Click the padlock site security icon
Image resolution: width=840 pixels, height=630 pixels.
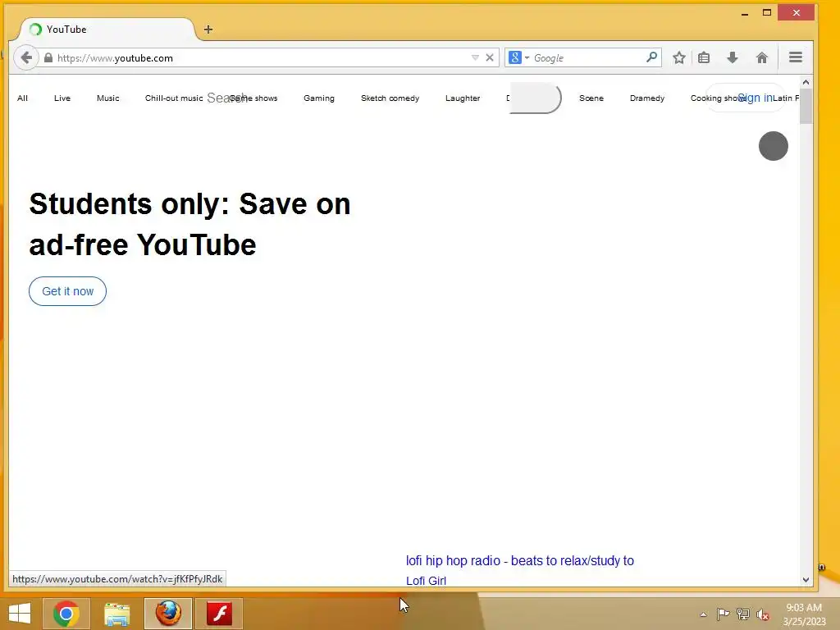48,58
